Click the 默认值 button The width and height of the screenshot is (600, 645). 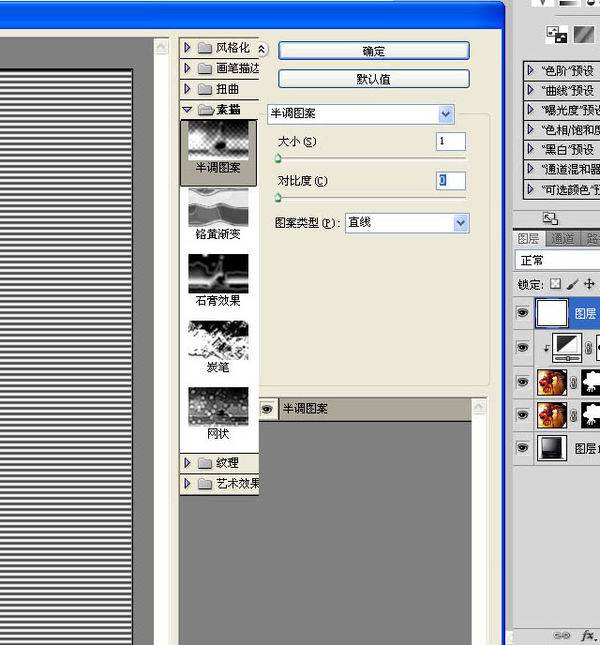click(373, 79)
